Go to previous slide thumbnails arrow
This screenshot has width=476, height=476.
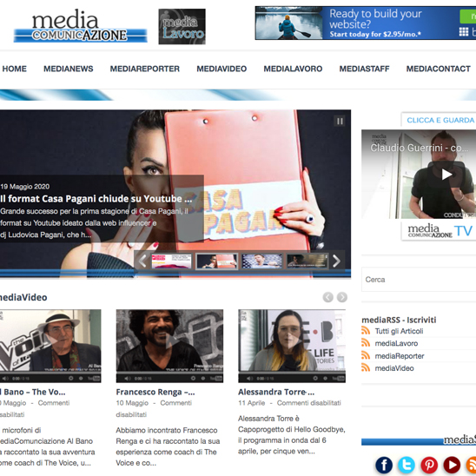(x=142, y=261)
